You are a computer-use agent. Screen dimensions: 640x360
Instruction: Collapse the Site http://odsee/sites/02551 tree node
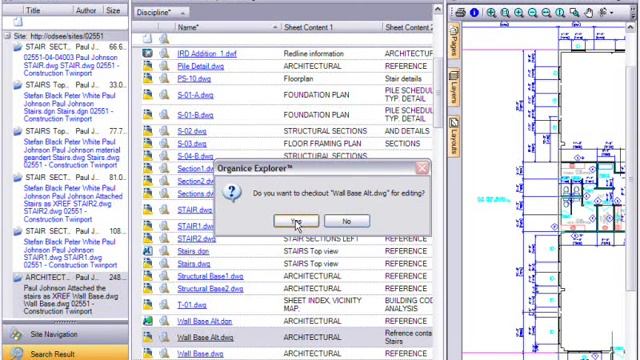(7, 36)
